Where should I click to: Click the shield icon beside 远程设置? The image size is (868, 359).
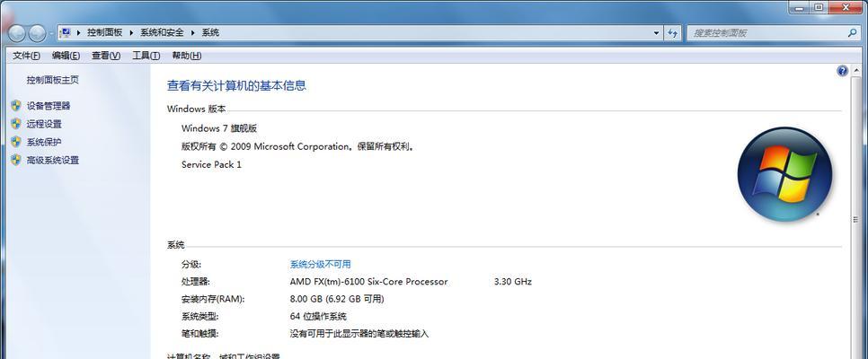[16, 123]
